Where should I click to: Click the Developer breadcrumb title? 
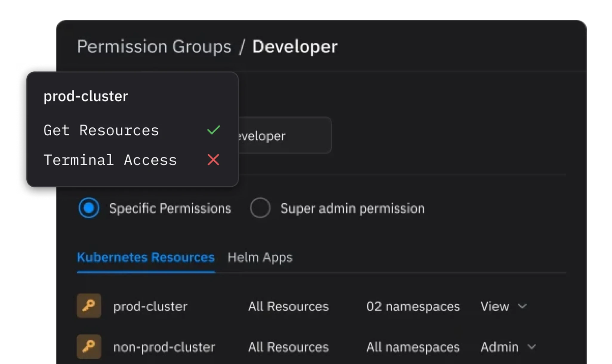click(x=295, y=47)
